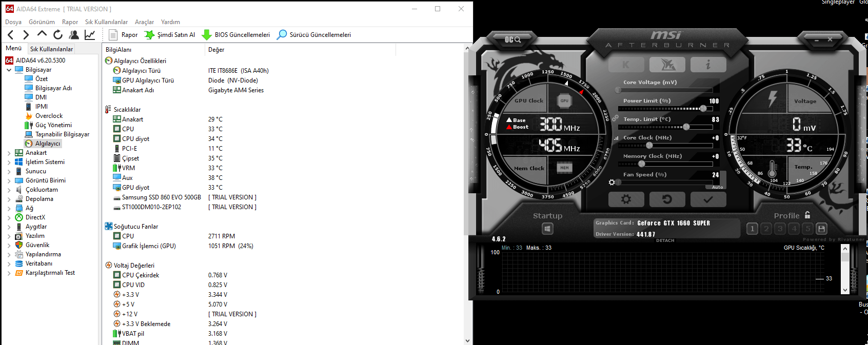Expand the Depolama tree node
The image size is (868, 345).
9,199
